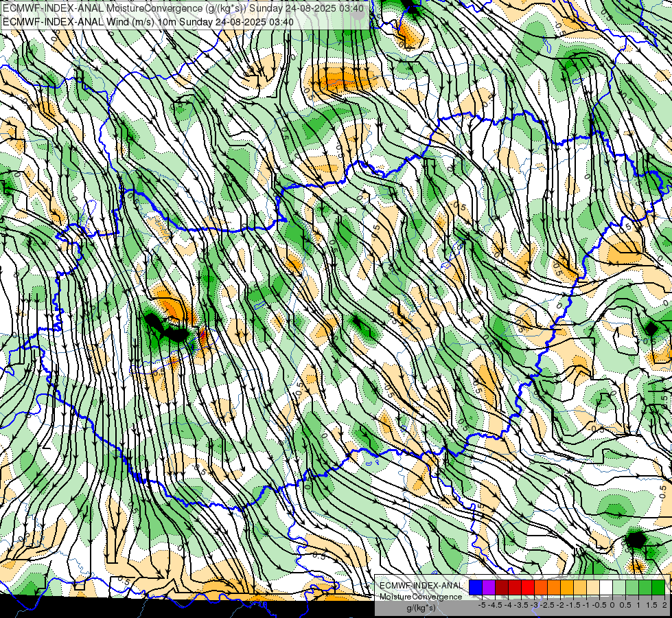Click the legend tick label 2
The height and width of the screenshot is (618, 672).
664,605
